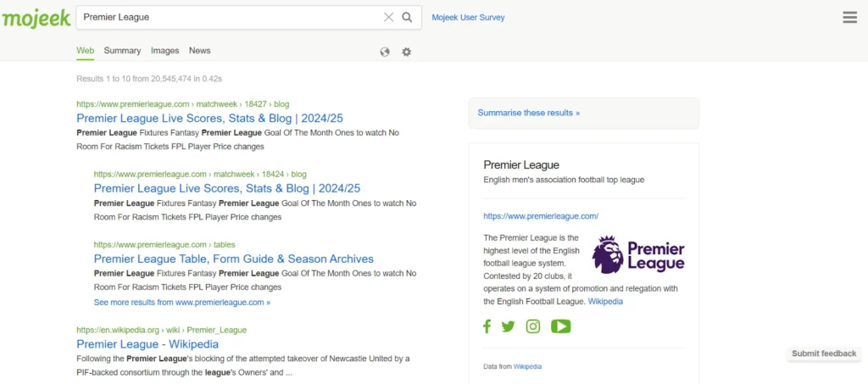
Task: Open Premier League Twitter icon
Action: (x=508, y=326)
